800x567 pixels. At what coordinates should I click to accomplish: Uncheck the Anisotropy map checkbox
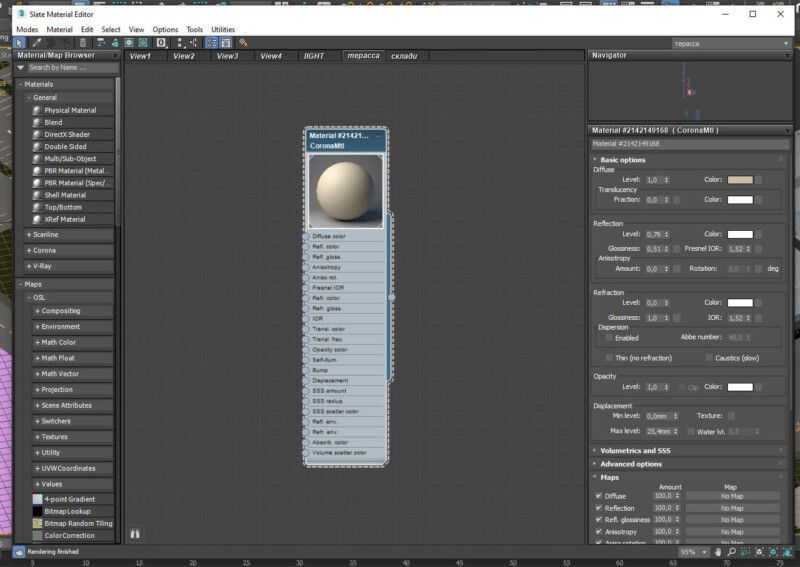[x=598, y=532]
